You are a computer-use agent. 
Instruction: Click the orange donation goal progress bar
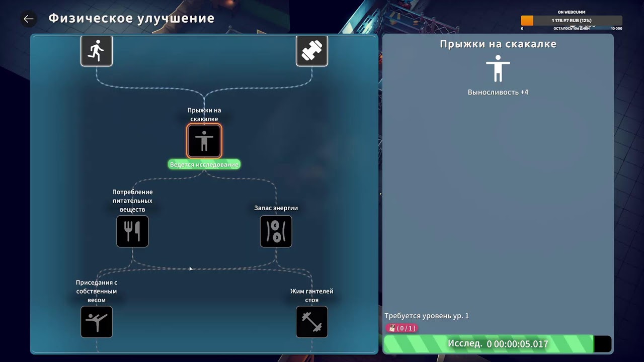coord(572,21)
